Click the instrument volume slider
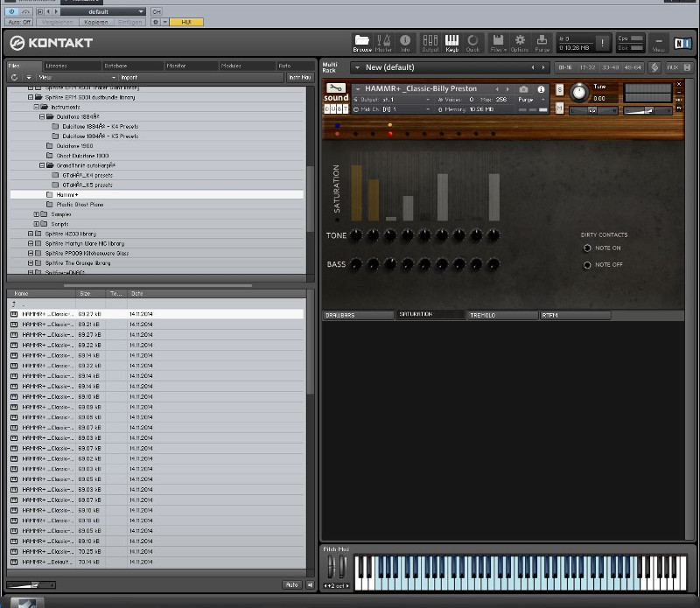 click(648, 110)
